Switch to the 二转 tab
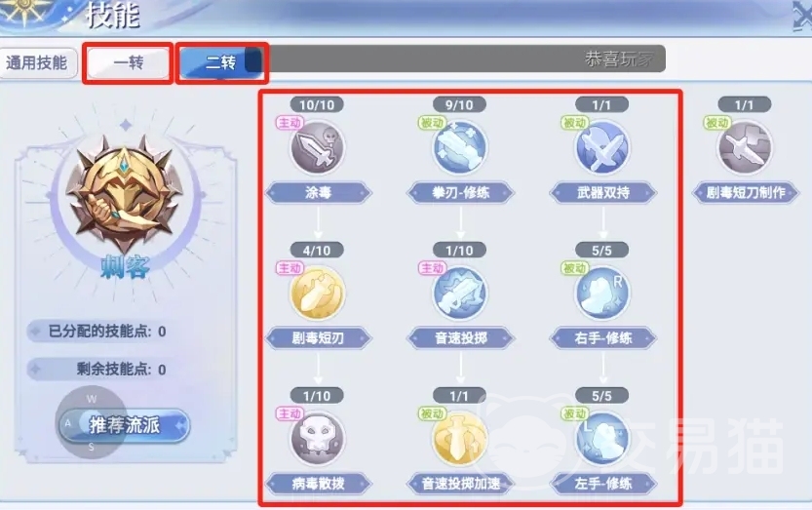 coord(221,62)
